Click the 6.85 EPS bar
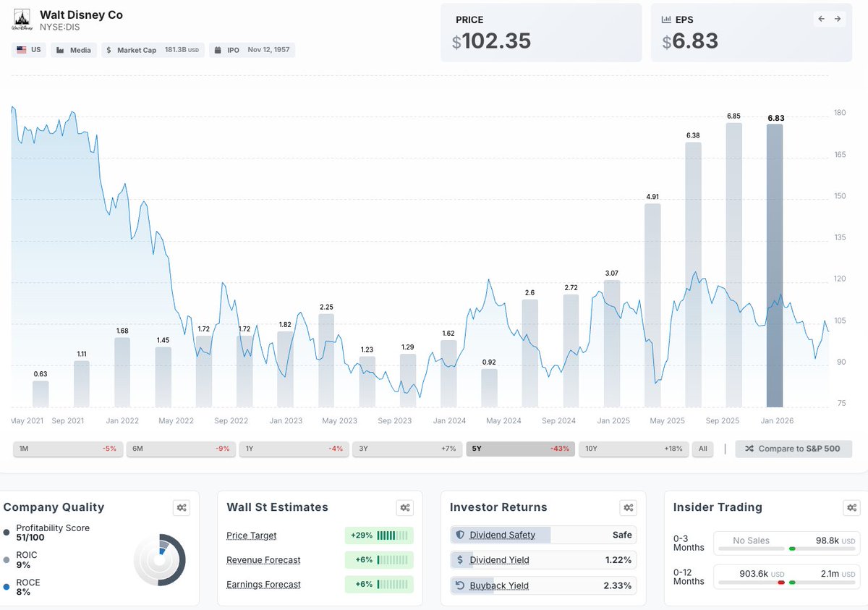Viewport: 868px width, 610px height. click(734, 265)
